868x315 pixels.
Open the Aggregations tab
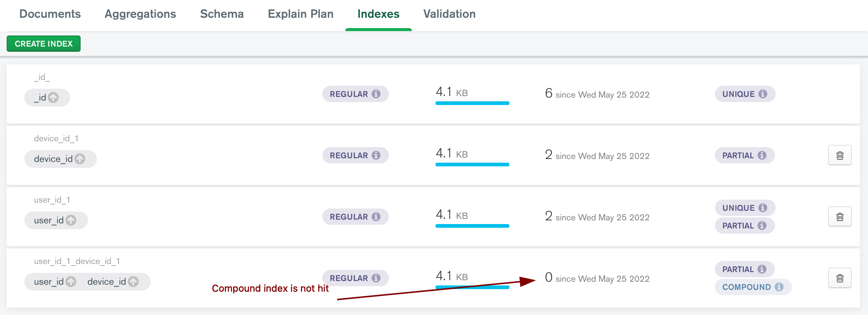[x=140, y=14]
